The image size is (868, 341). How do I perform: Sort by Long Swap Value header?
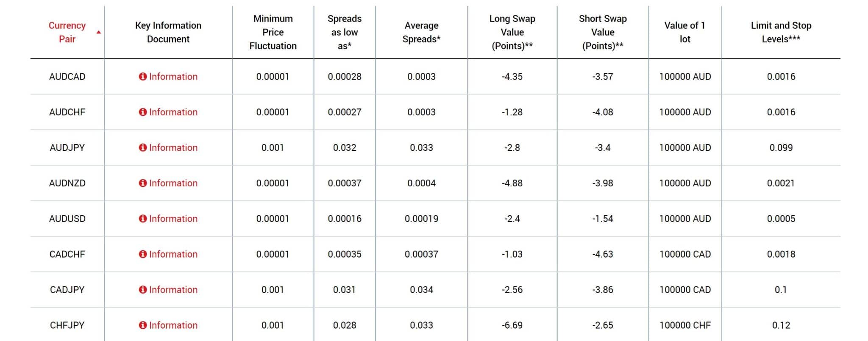(x=512, y=32)
